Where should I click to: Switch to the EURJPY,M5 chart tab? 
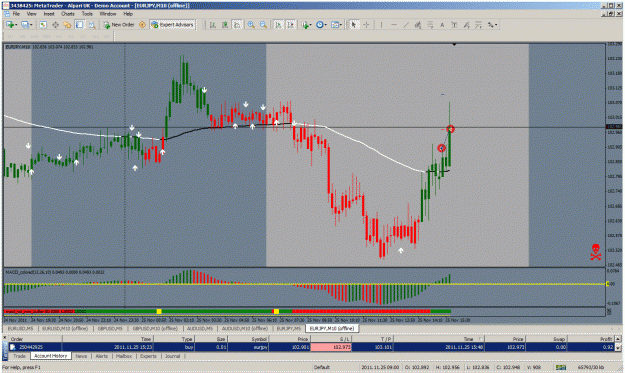pyautogui.click(x=289, y=328)
